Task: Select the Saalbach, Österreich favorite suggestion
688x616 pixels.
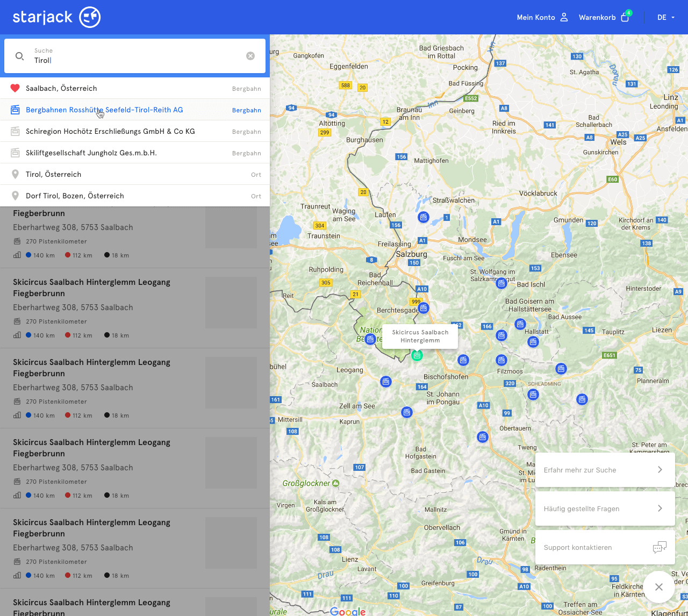Action: point(135,88)
